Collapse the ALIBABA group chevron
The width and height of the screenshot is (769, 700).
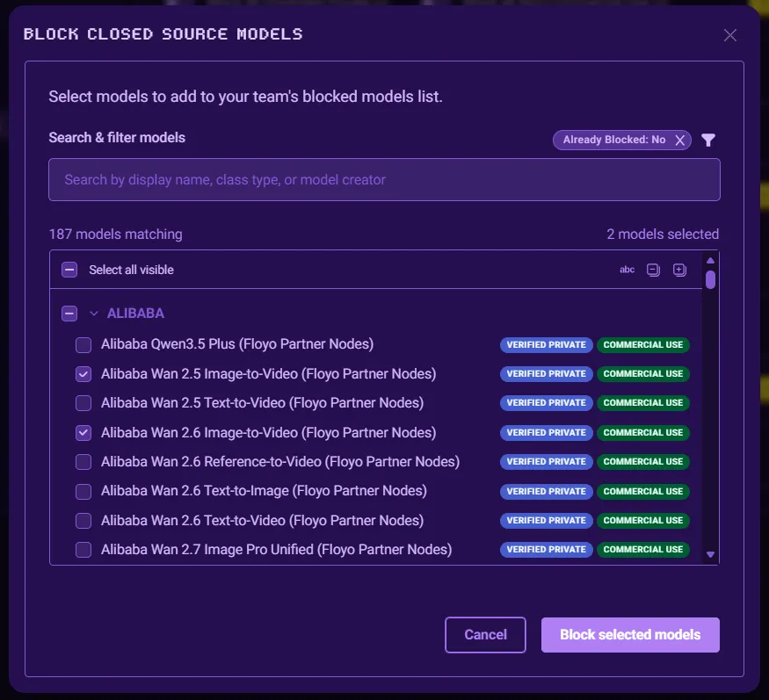tap(94, 314)
